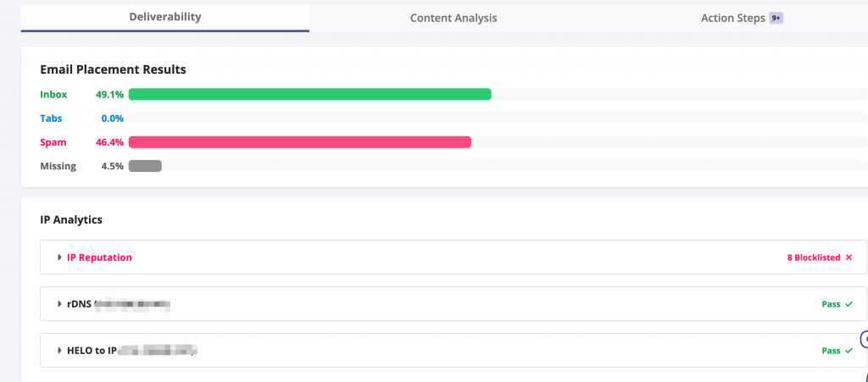This screenshot has height=382, width=868.
Task: Click the Spam 46.4% percentage
Action: coord(109,142)
